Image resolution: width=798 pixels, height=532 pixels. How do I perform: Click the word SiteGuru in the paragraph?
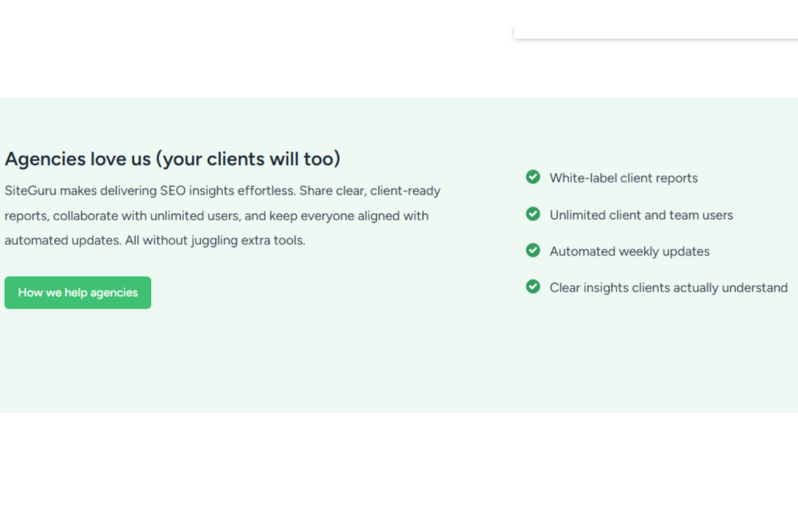pyautogui.click(x=30, y=191)
